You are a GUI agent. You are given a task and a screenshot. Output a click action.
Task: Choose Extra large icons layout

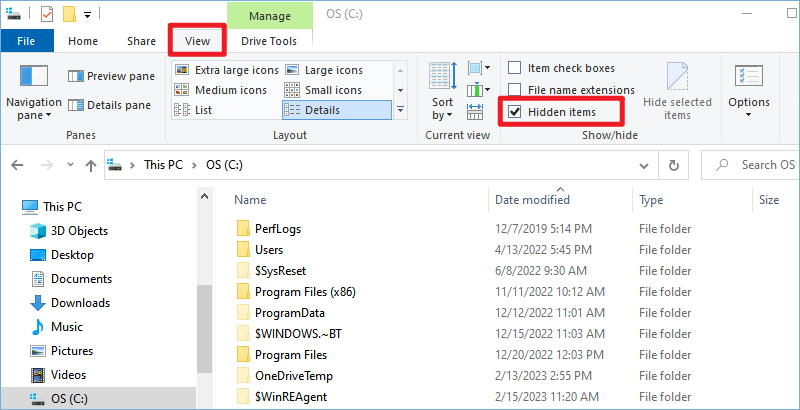point(227,70)
